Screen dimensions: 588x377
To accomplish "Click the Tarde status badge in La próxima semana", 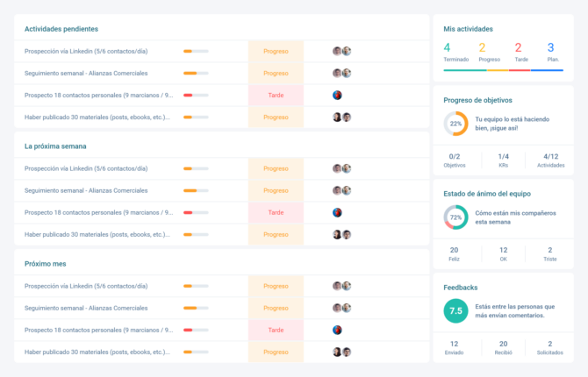I will [276, 212].
